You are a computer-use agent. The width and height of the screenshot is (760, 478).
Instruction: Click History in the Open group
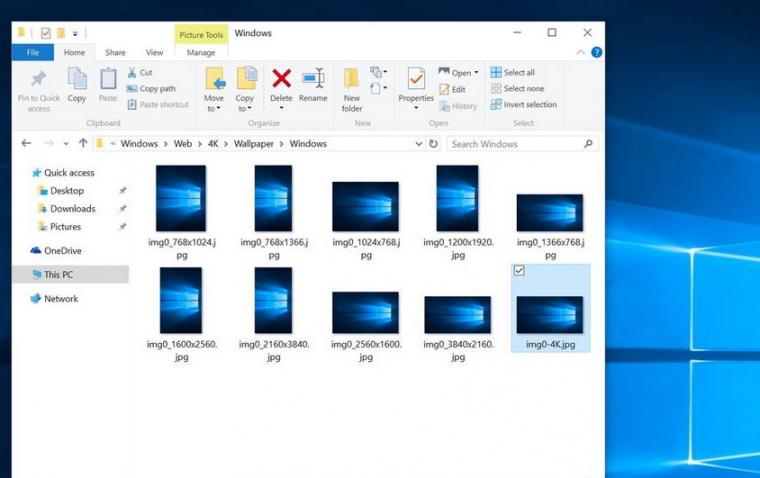(x=458, y=106)
